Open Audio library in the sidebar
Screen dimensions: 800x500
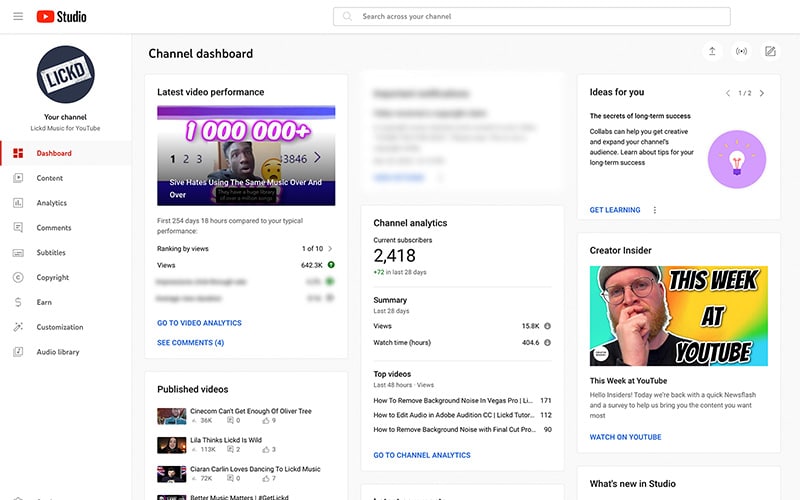tap(65, 352)
